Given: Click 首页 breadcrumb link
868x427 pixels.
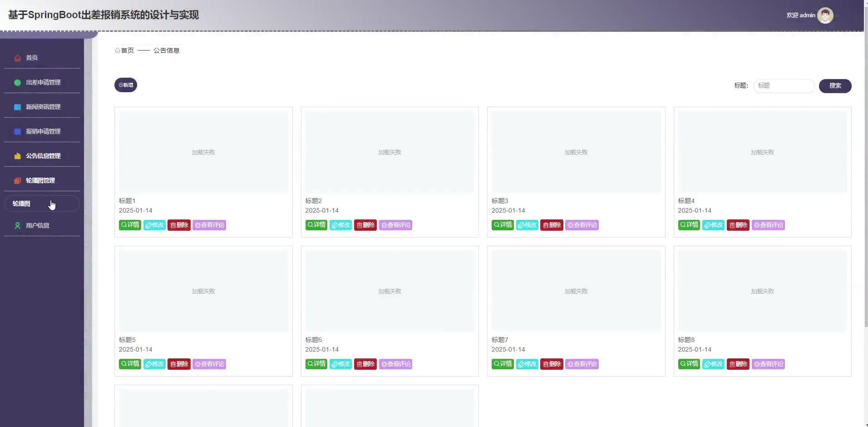Looking at the screenshot, I should pyautogui.click(x=128, y=50).
